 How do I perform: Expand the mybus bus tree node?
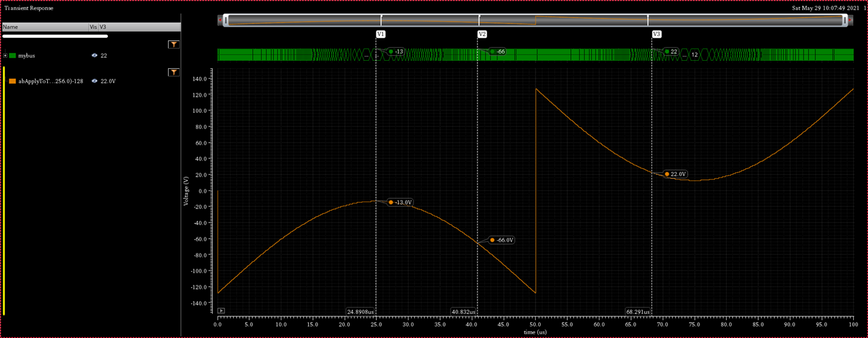click(x=6, y=56)
